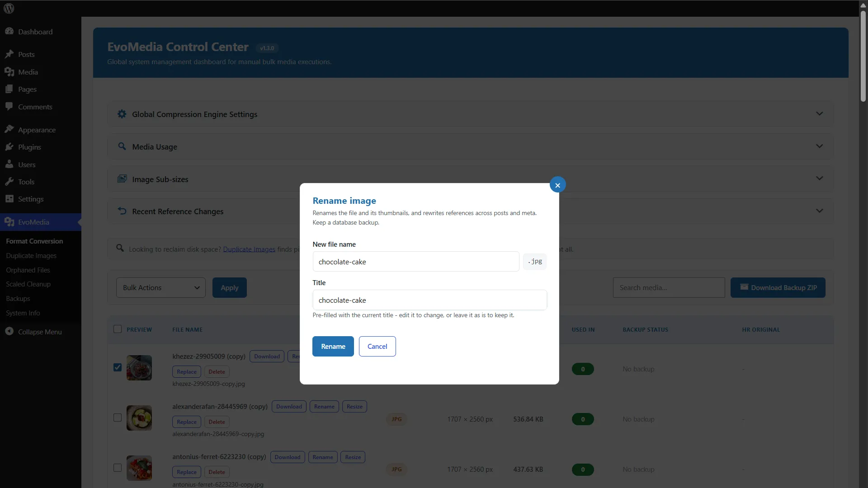868x488 pixels.
Task: Open the Bulk Actions dropdown
Action: 161,288
